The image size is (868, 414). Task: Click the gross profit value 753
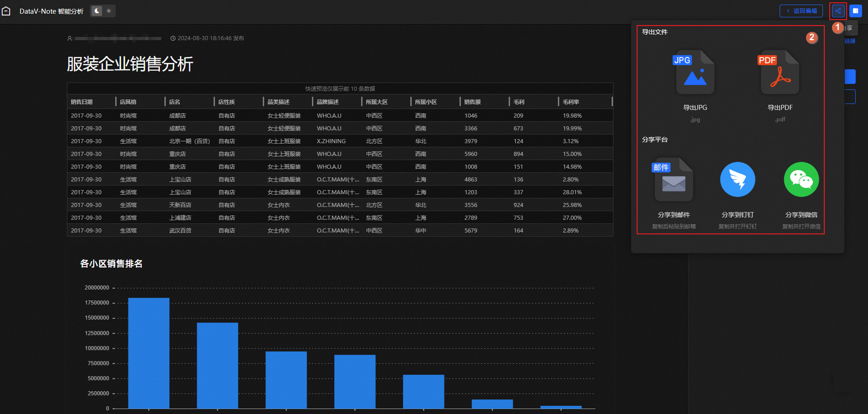[x=518, y=218]
